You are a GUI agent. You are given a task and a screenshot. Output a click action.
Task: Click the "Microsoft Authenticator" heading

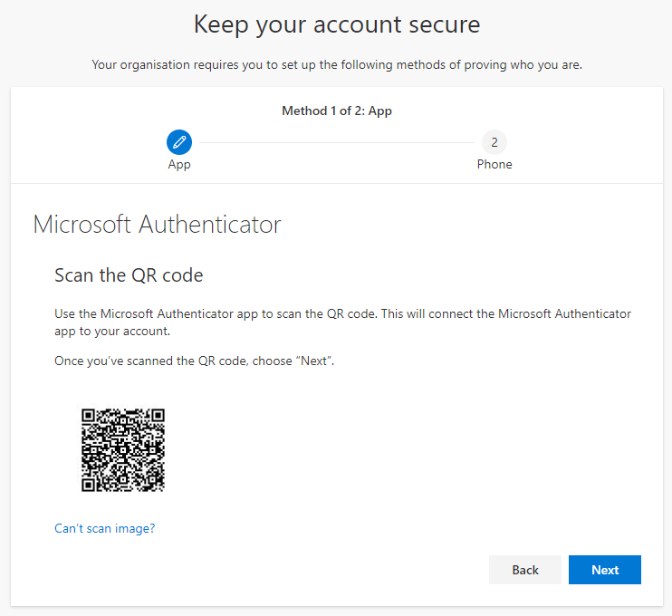tap(157, 224)
